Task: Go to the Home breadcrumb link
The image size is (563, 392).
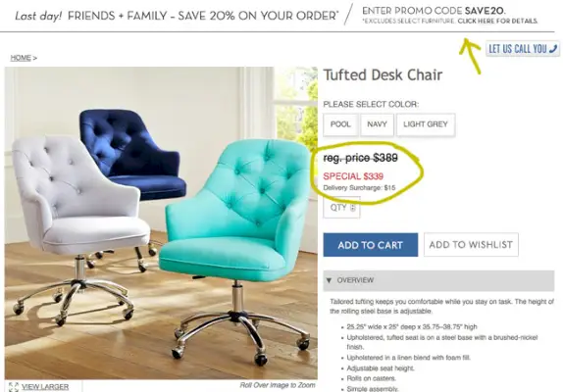Action: coord(21,58)
